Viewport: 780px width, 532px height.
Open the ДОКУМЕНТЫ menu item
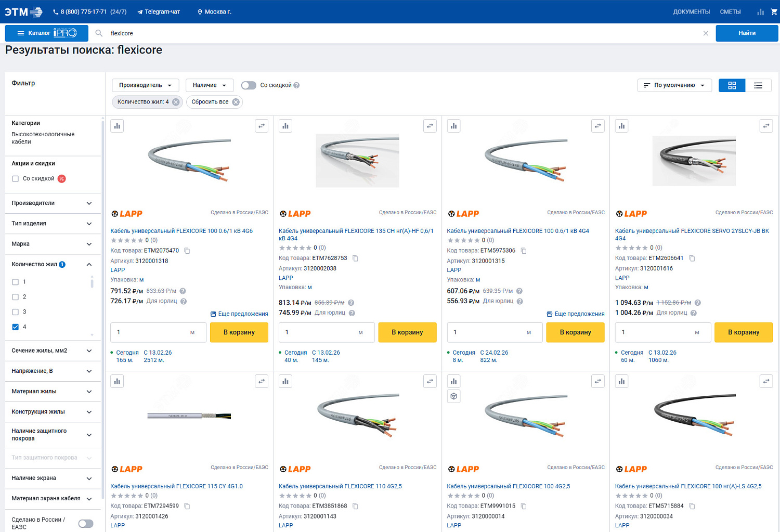click(691, 11)
